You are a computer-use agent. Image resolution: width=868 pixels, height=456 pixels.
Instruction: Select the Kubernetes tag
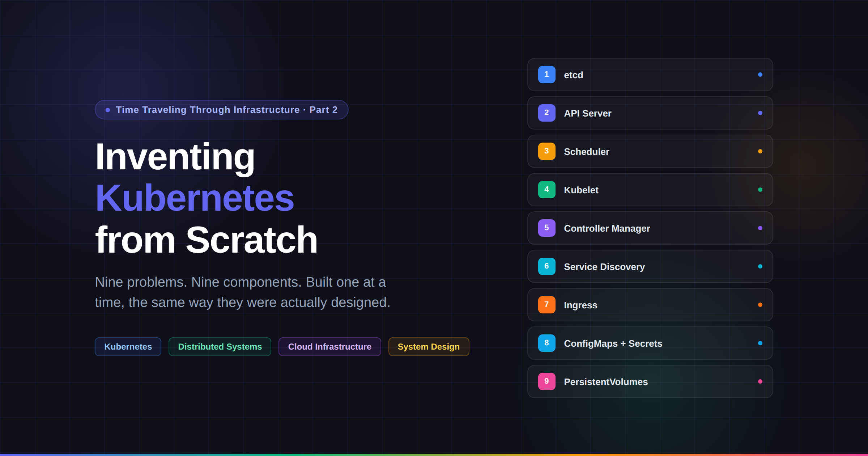click(x=128, y=347)
